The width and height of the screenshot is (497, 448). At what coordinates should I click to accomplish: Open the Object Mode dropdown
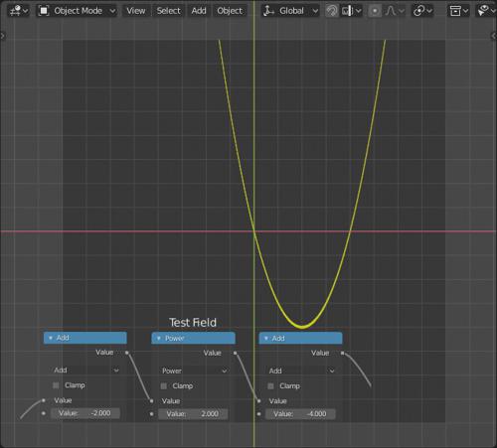pos(77,11)
